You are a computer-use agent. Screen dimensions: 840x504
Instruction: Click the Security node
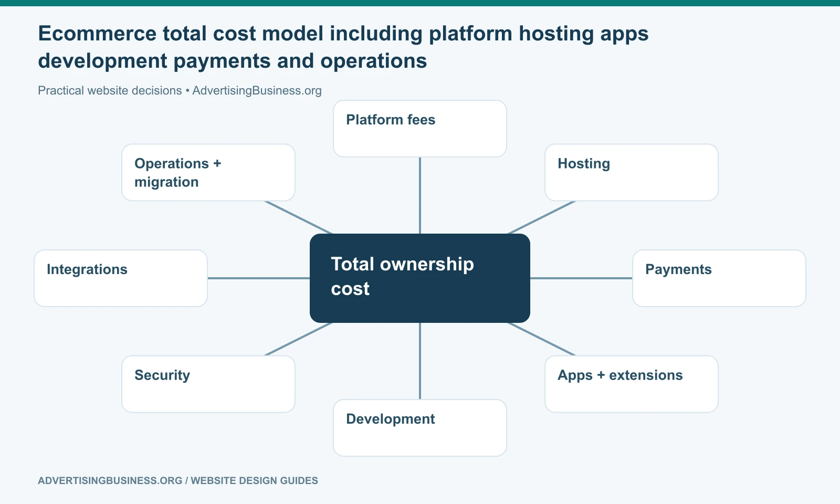[208, 384]
